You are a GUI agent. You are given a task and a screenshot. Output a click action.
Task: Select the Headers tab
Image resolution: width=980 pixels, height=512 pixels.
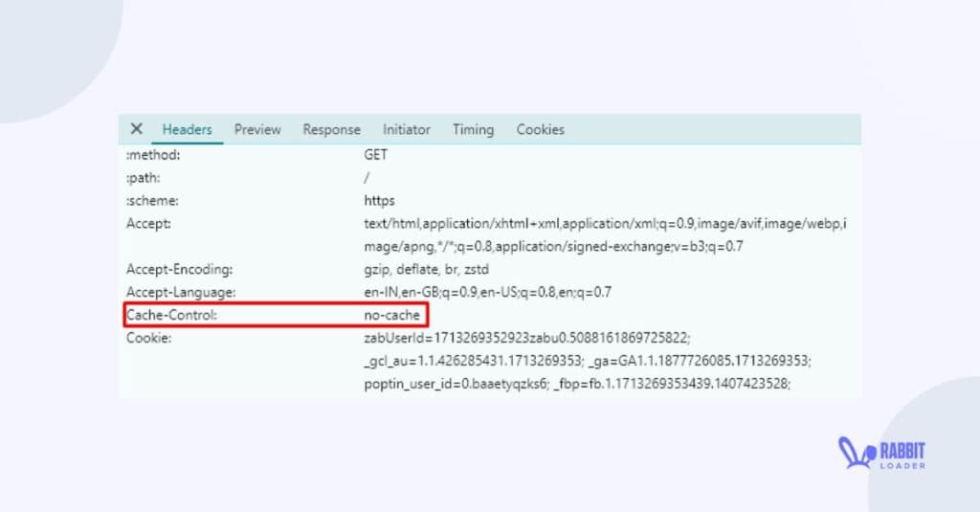187,129
